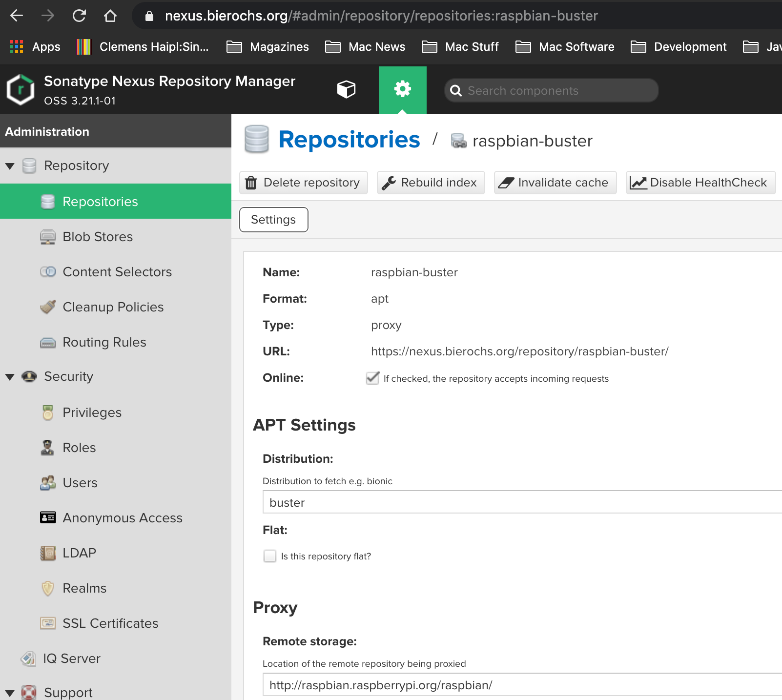The height and width of the screenshot is (700, 782).
Task: Go back with browser back arrow
Action: [17, 16]
